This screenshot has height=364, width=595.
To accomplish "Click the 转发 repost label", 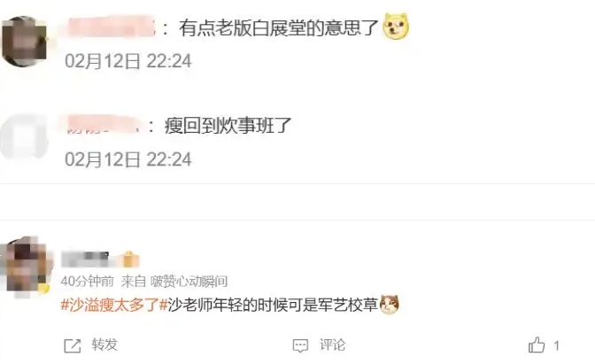I will coord(104,345).
